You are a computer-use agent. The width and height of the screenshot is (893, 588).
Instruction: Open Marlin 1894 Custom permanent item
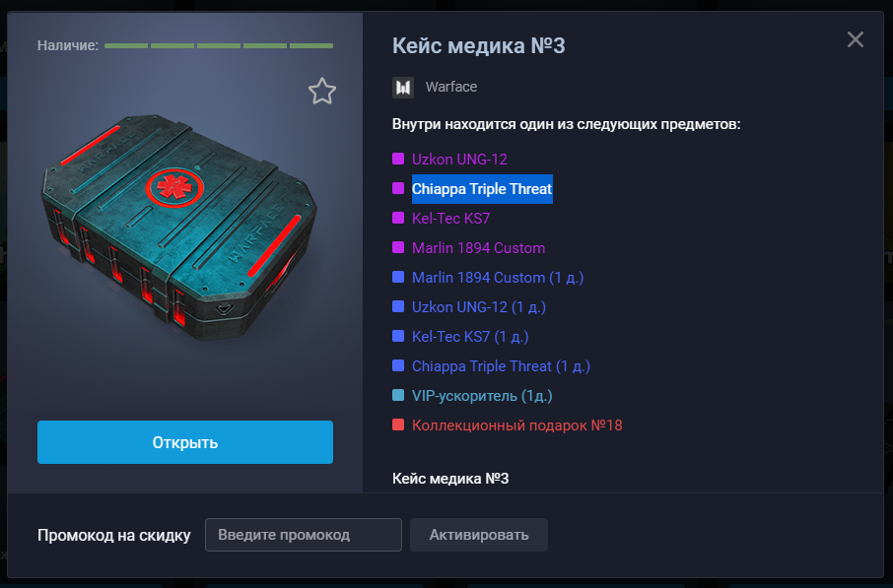point(478,248)
